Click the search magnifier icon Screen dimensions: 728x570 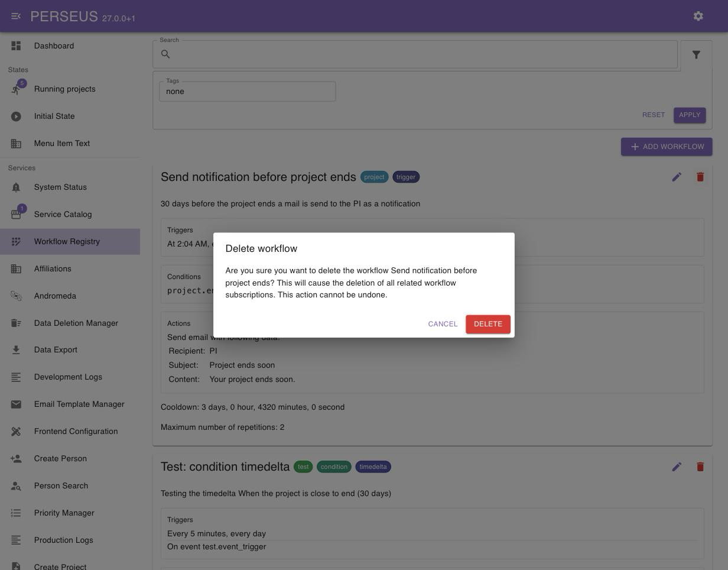165,54
